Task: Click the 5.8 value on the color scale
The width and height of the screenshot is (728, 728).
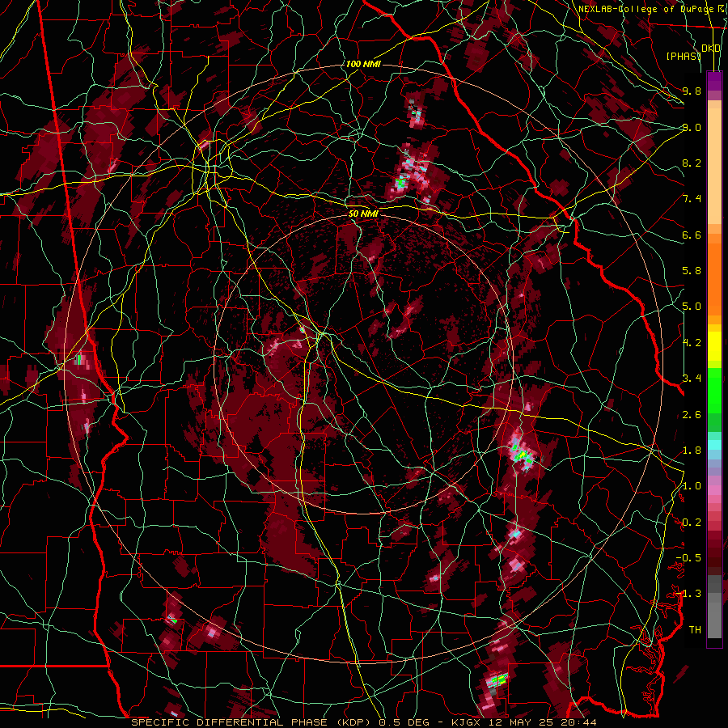Action: click(x=692, y=270)
